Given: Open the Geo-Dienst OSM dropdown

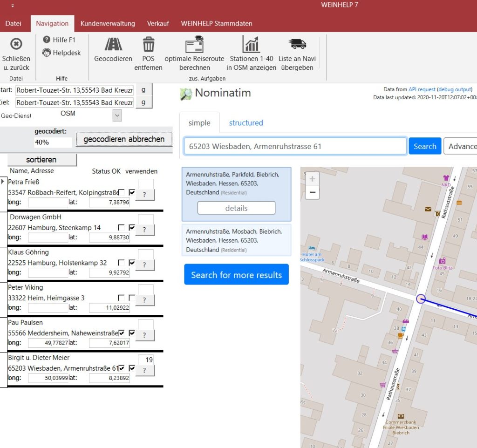Looking at the screenshot, I should (117, 115).
